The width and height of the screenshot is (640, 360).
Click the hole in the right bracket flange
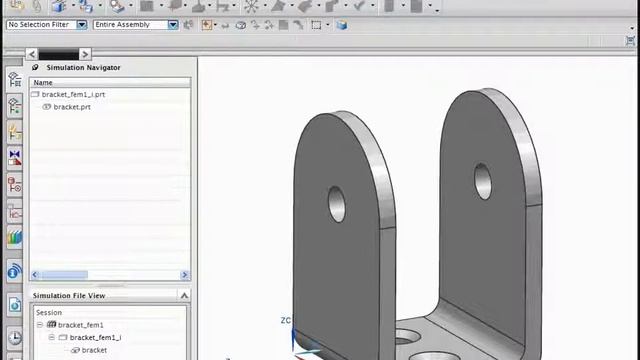[x=483, y=181]
